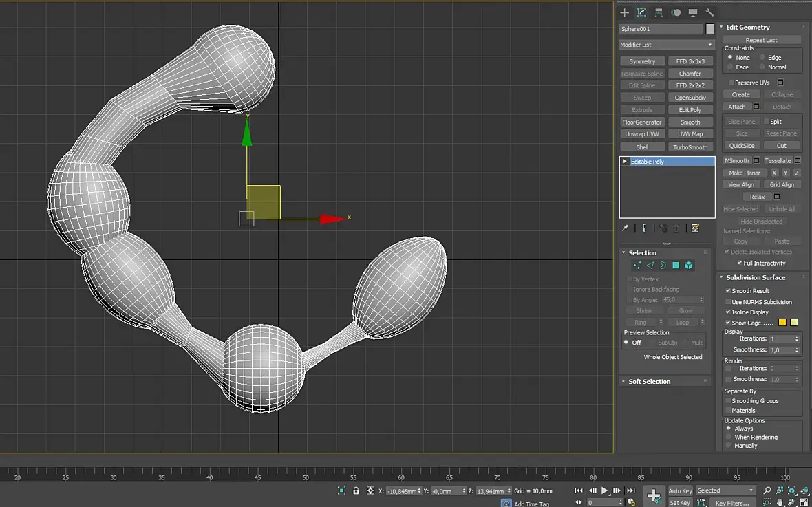Uncheck the Isoline Display checkbox

click(x=728, y=312)
